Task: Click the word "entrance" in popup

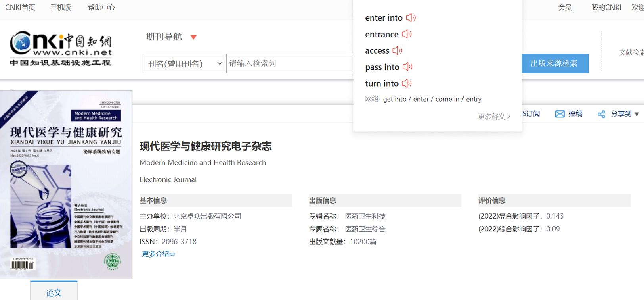Action: (382, 35)
